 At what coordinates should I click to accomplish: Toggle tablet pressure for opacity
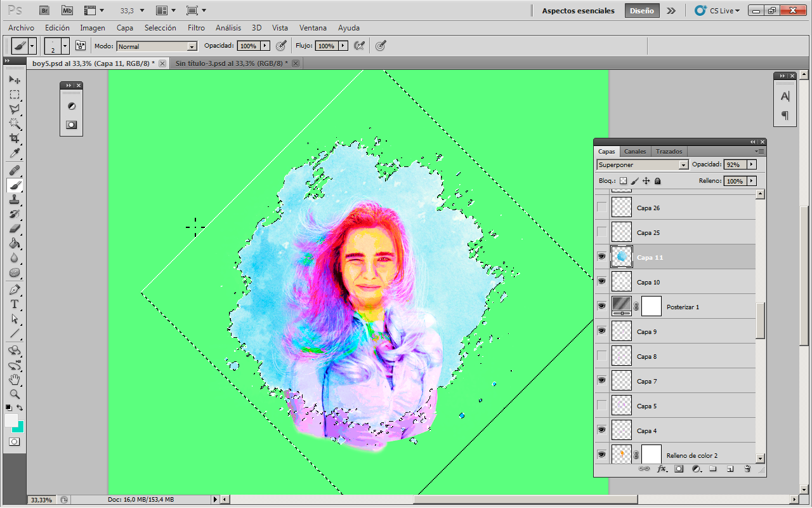coord(281,46)
